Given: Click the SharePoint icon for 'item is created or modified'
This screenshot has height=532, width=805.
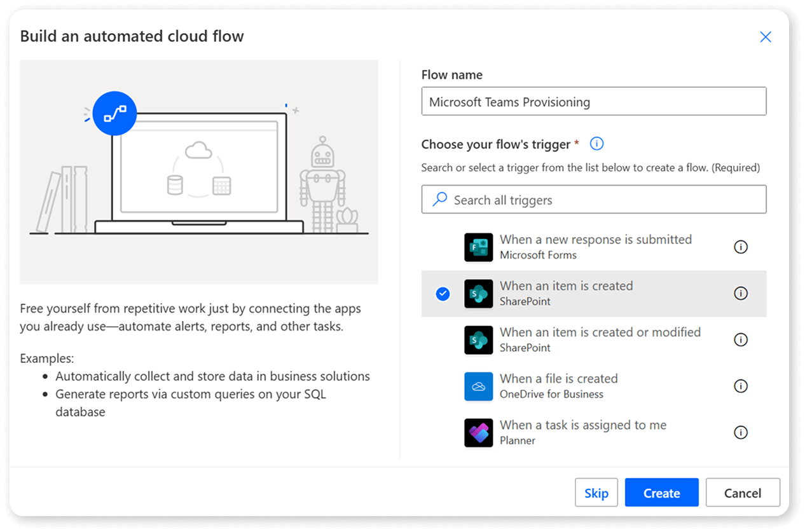Looking at the screenshot, I should [478, 340].
